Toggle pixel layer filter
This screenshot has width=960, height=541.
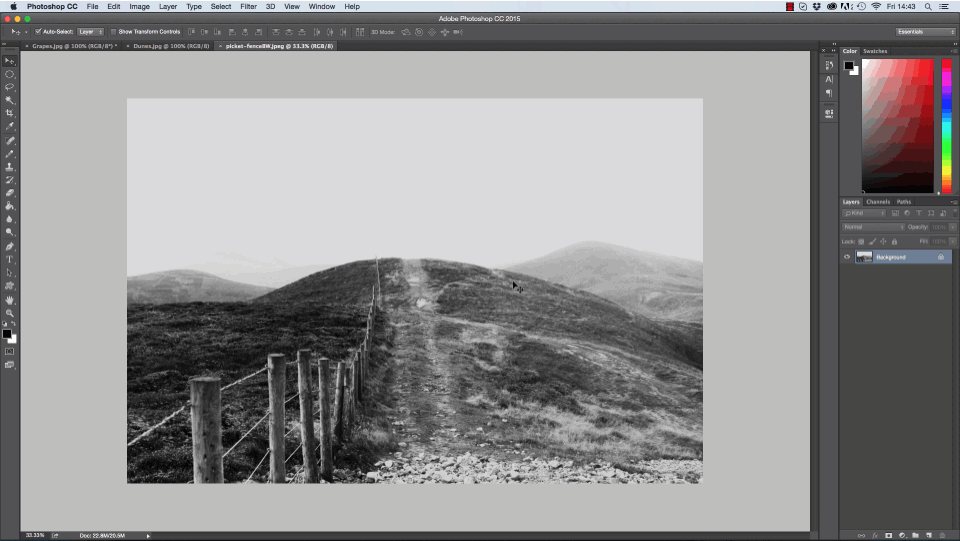click(895, 213)
